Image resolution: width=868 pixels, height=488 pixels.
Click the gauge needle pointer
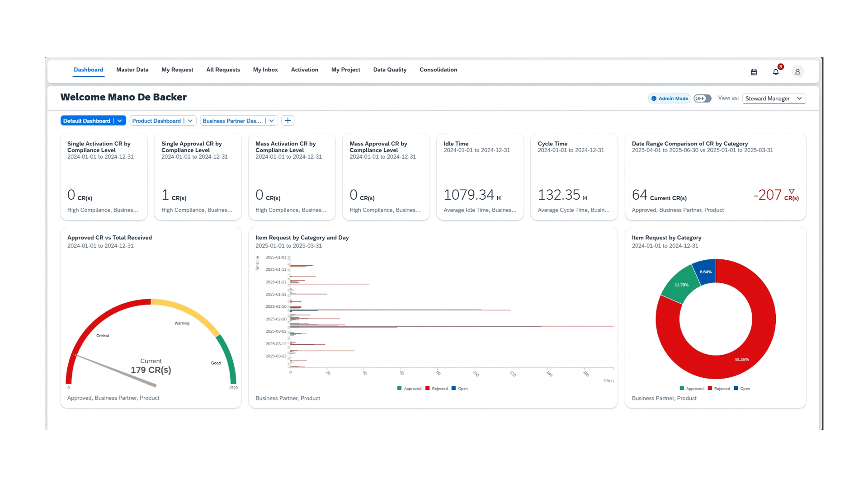click(115, 371)
